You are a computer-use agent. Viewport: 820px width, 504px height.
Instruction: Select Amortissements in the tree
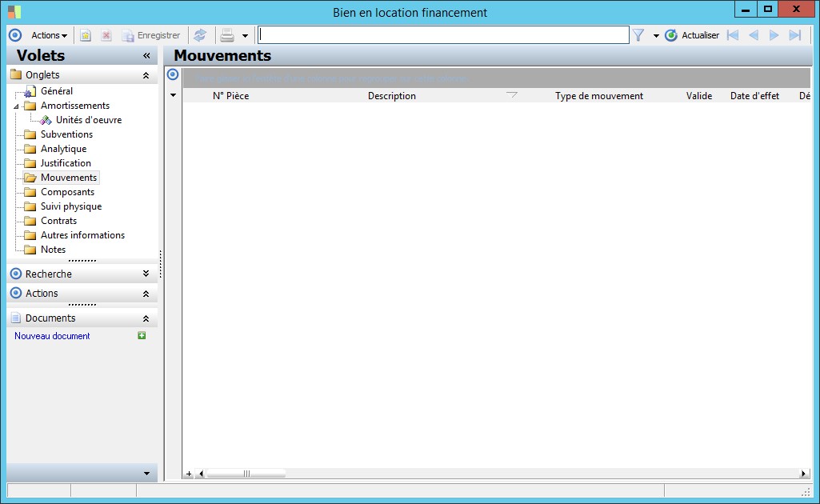(75, 106)
